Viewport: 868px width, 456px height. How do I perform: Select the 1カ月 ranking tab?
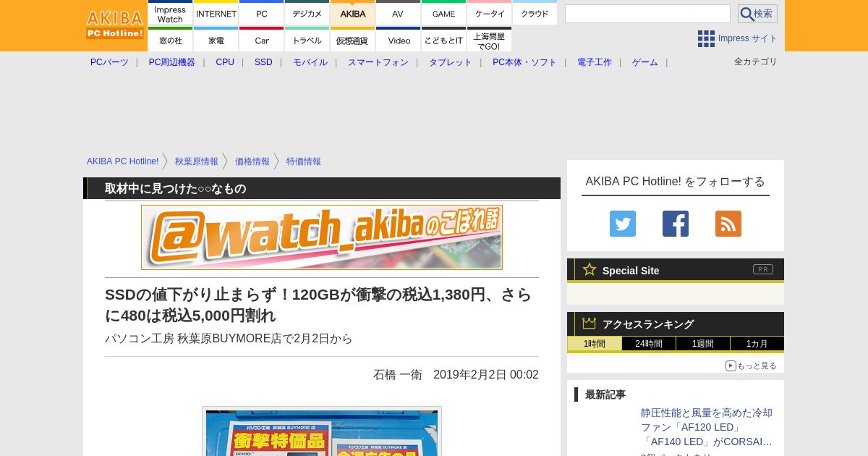pos(757,344)
